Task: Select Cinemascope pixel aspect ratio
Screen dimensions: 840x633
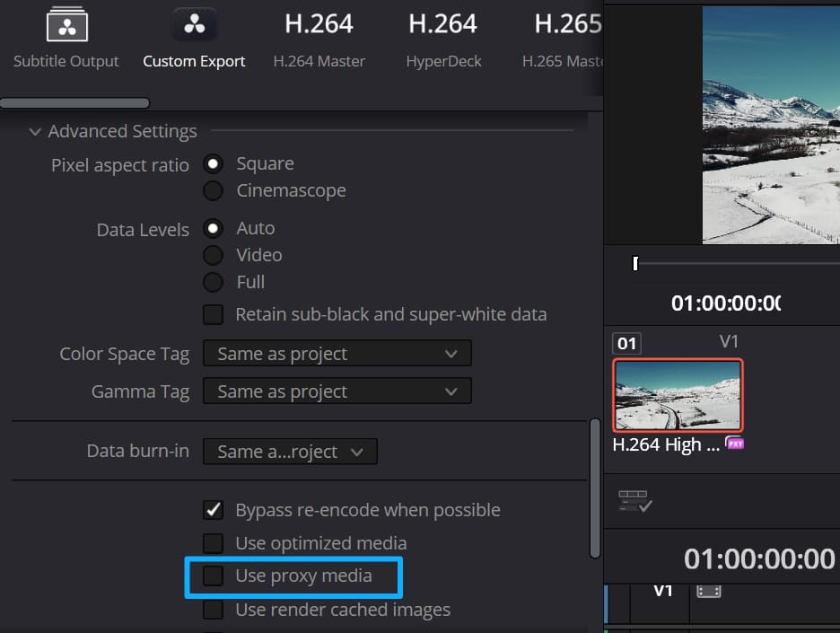Action: pos(213,190)
